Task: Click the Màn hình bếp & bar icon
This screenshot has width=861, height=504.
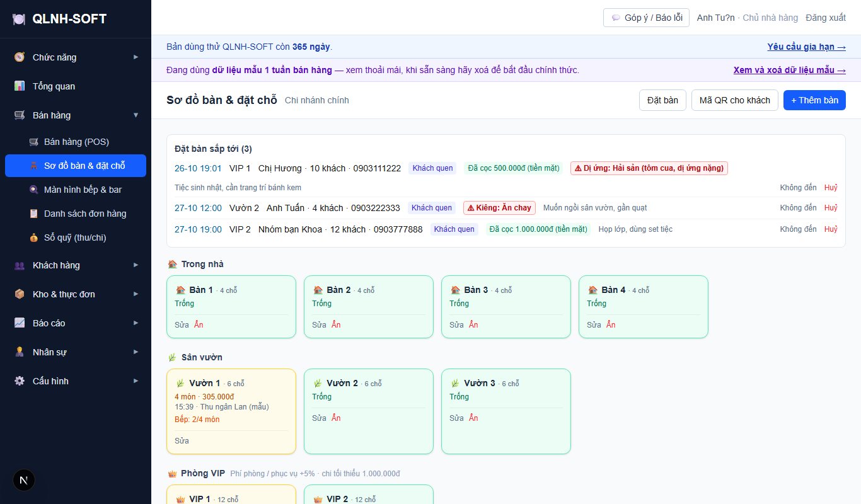Action: (33, 190)
